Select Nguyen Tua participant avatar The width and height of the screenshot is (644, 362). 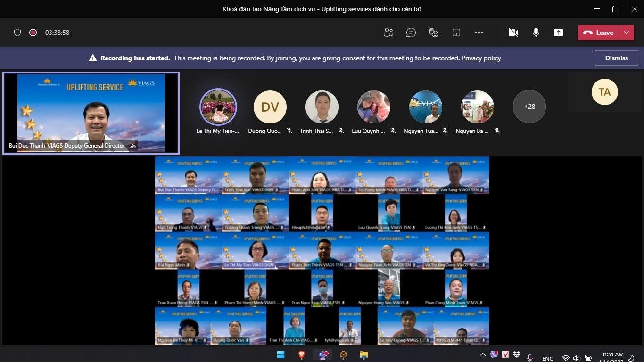click(x=426, y=107)
